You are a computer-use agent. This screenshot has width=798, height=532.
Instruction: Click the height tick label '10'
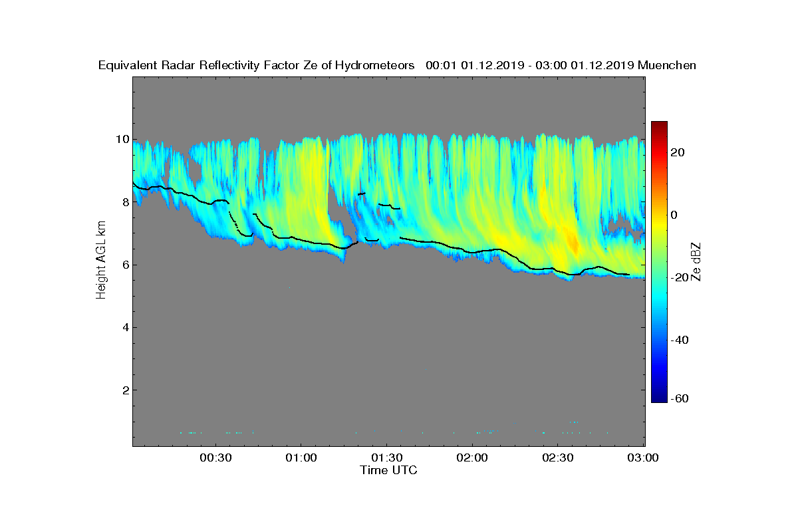point(121,140)
